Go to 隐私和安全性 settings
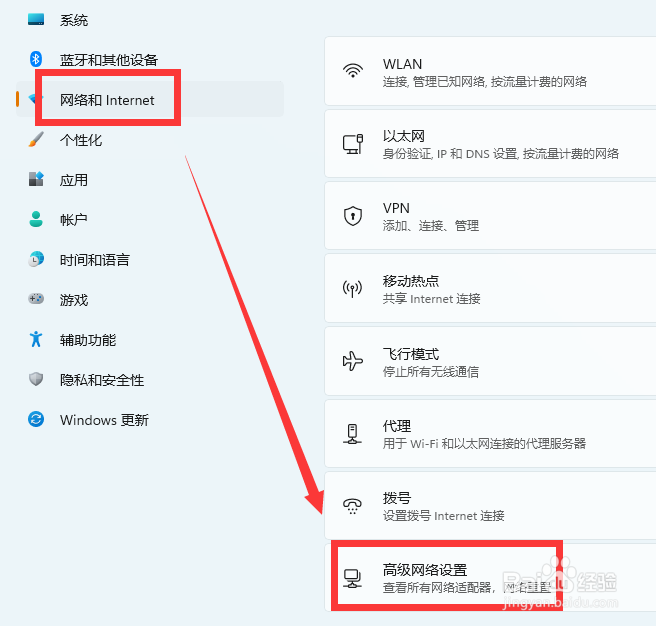 [150, 380]
